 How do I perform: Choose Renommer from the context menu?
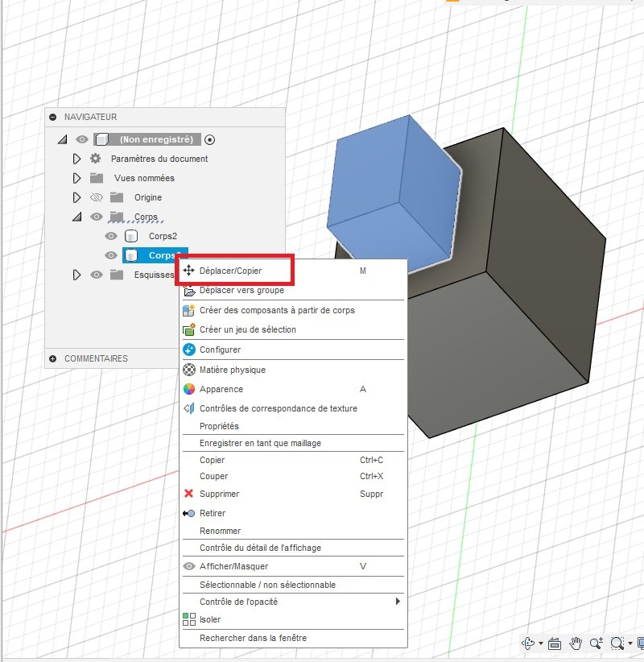(x=293, y=531)
